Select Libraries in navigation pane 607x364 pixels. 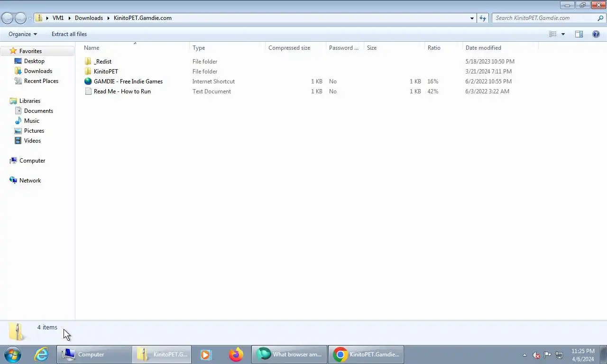30,101
